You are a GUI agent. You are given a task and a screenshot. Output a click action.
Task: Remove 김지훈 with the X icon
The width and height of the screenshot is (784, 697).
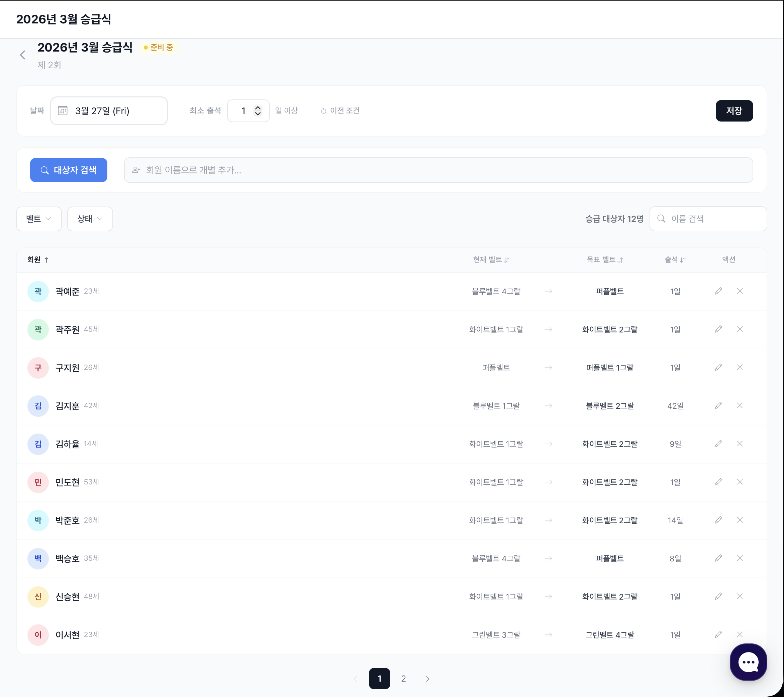click(740, 405)
